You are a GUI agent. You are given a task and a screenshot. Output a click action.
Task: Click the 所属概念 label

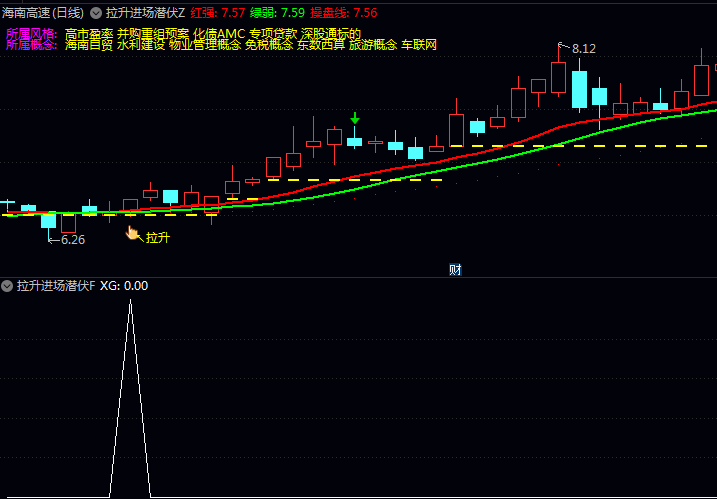[x=32, y=45]
